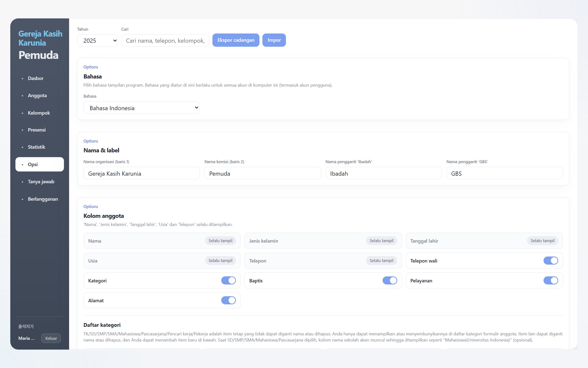Click the Gereja Kasih Karunia sidebar title
The height and width of the screenshot is (368, 588).
pyautogui.click(x=40, y=38)
